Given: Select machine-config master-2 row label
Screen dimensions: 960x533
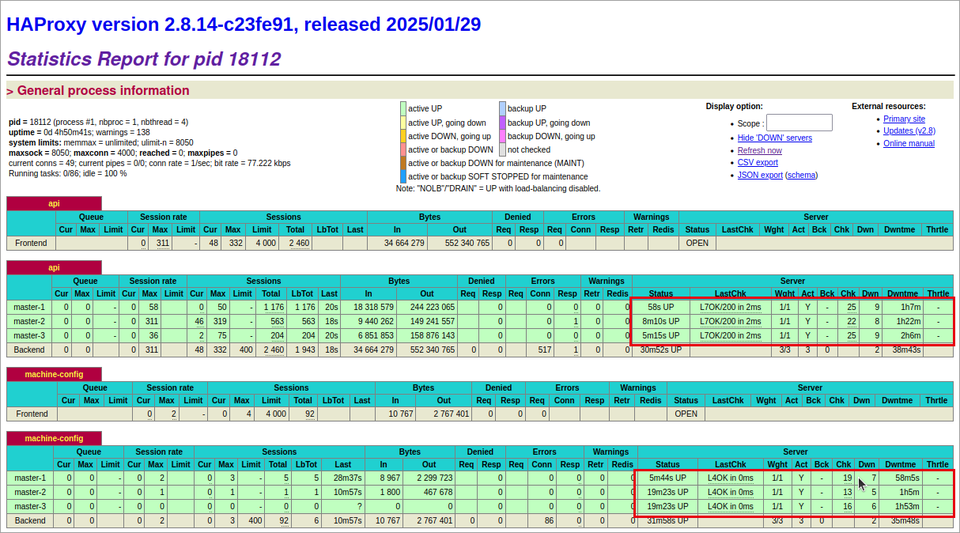Looking at the screenshot, I should [x=30, y=492].
